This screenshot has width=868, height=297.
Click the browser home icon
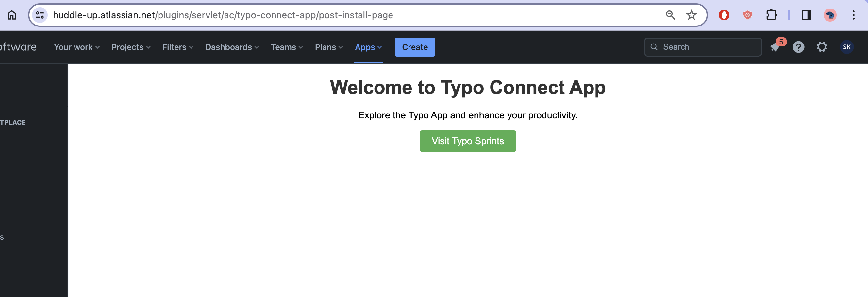pyautogui.click(x=12, y=15)
